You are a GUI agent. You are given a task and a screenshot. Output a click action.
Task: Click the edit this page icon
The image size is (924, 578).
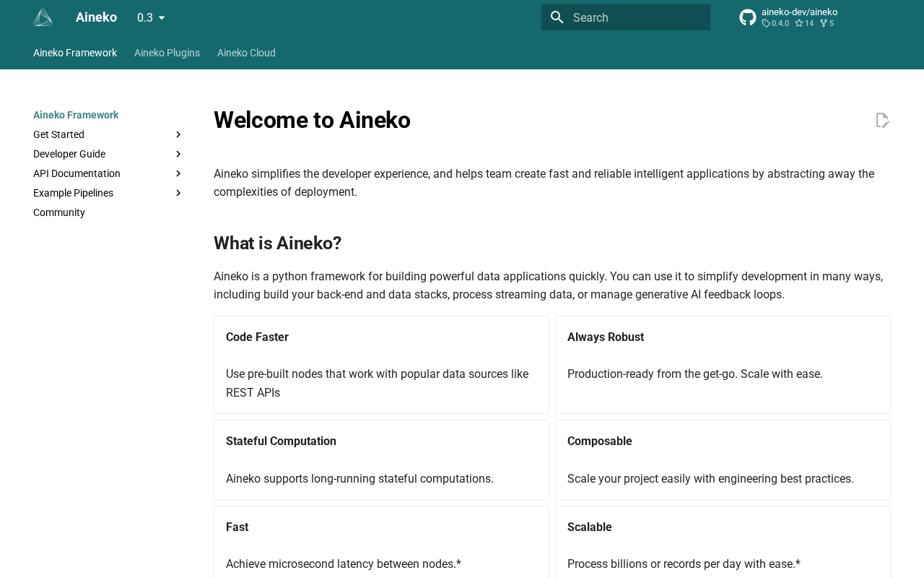coord(882,120)
